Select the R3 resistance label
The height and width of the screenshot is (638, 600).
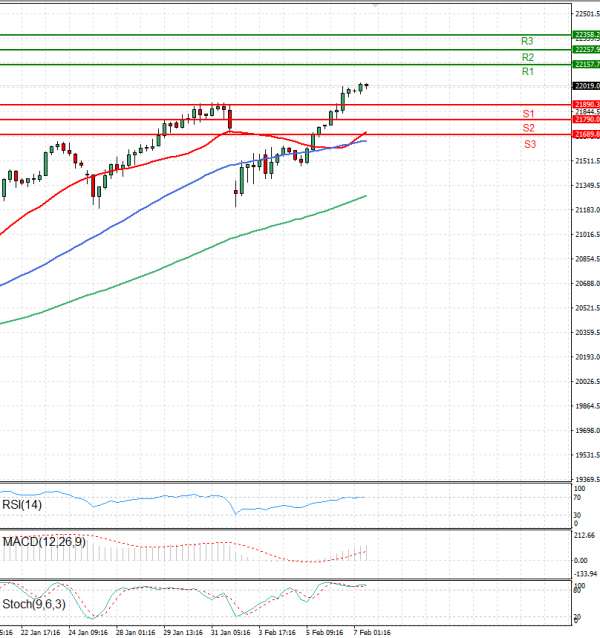click(527, 42)
